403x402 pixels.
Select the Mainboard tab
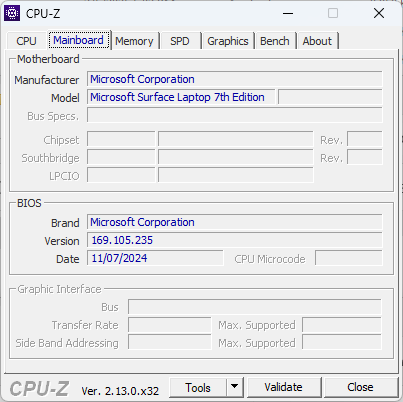[79, 40]
